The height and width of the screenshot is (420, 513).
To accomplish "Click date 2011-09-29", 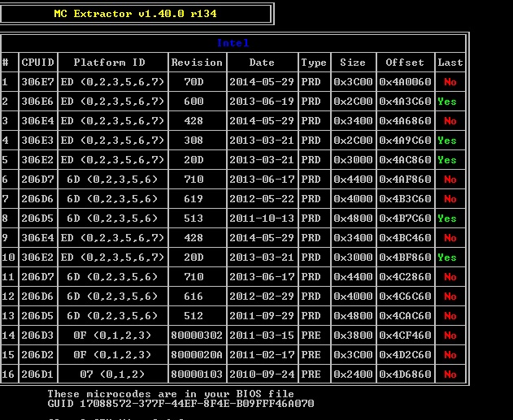I will point(262,316).
